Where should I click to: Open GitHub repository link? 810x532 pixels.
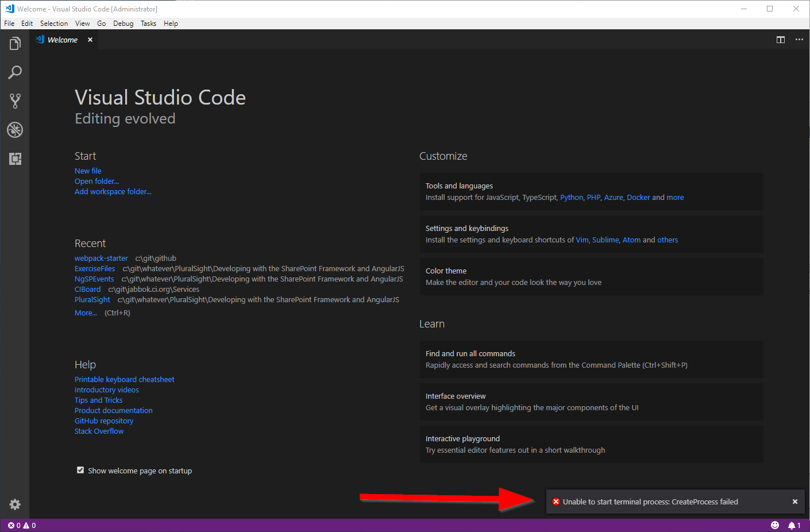coord(104,421)
